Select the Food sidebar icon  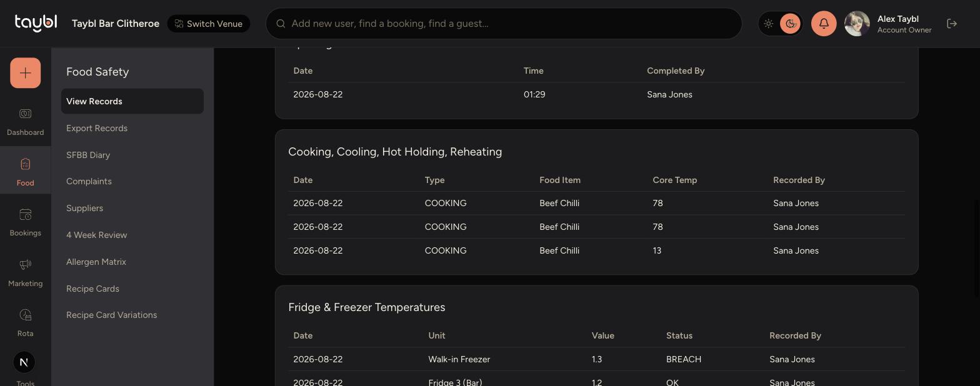point(25,164)
